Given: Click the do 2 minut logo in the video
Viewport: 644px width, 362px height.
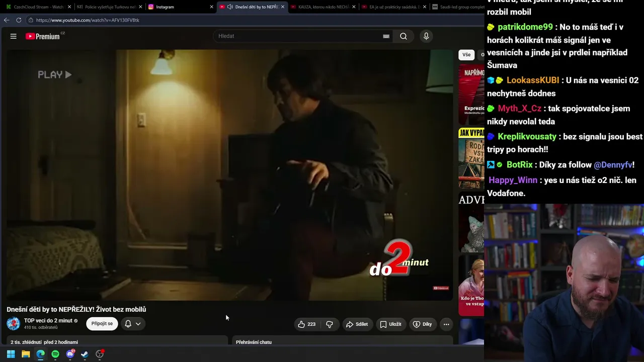Looking at the screenshot, I should (399, 258).
